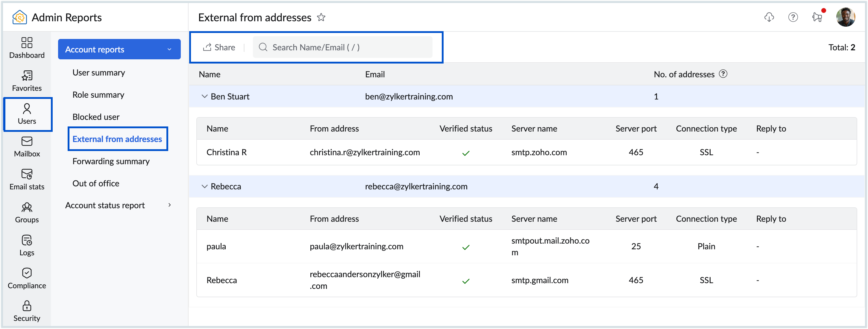Image resolution: width=868 pixels, height=329 pixels.
Task: Open the Dashboard sidebar icon
Action: click(27, 48)
